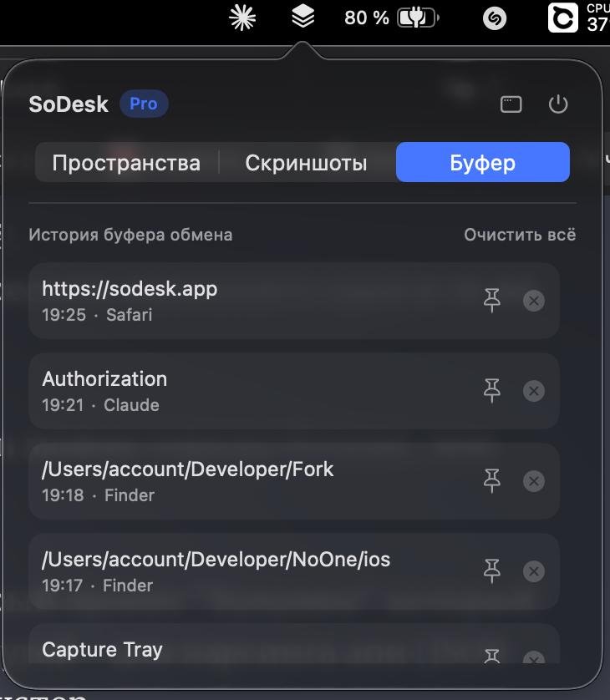Click the 19:25 · Safari source label
Viewport: 610px width, 700px height.
pyautogui.click(x=98, y=315)
